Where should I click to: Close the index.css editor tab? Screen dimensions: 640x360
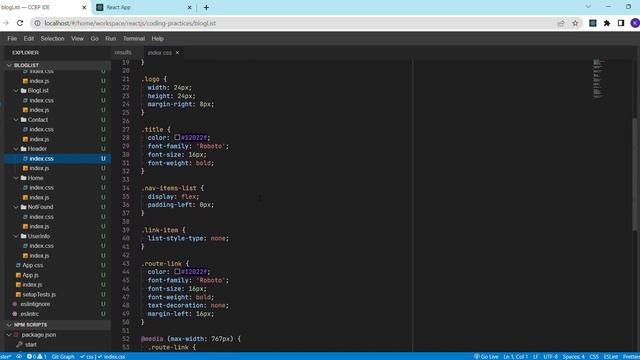(x=177, y=53)
